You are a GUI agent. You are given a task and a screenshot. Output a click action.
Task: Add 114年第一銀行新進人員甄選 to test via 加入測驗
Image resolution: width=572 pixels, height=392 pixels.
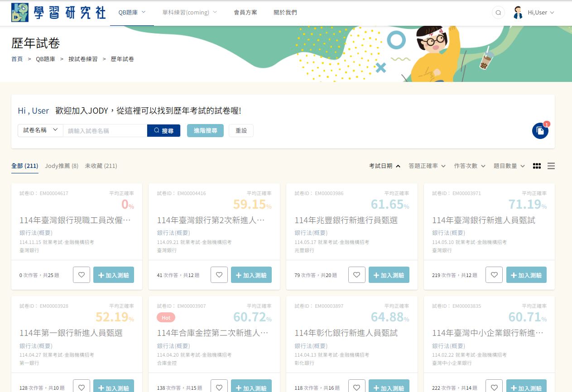114,387
